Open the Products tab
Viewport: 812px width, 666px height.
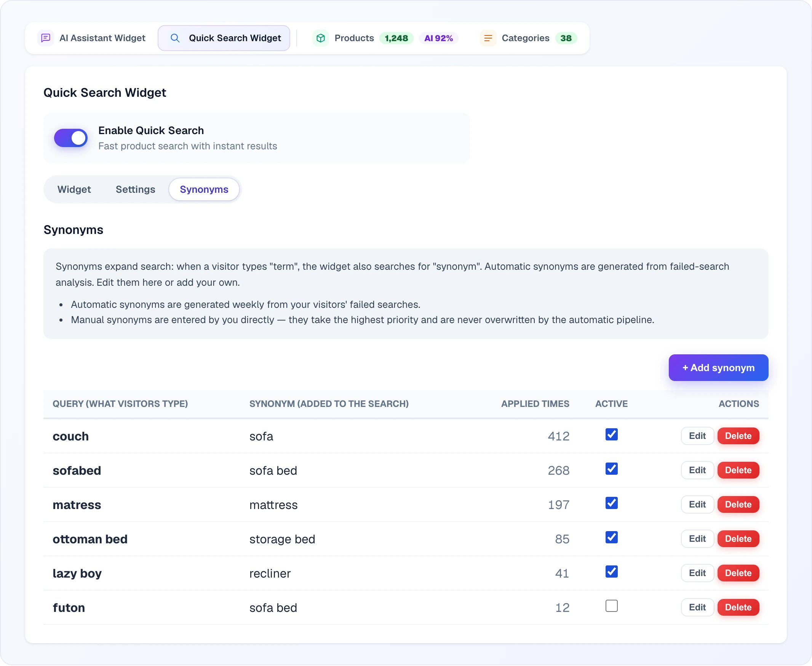pos(385,38)
